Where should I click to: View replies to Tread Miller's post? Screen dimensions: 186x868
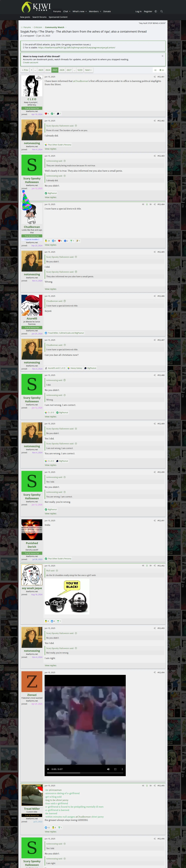tap(51, 832)
